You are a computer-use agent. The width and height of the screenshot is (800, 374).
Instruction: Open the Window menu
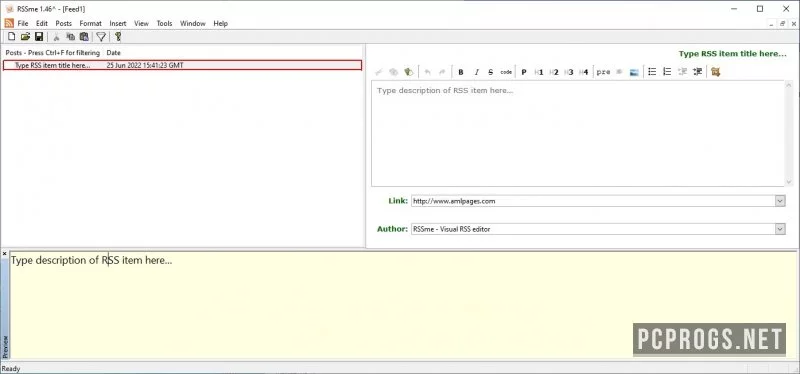pyautogui.click(x=192, y=23)
